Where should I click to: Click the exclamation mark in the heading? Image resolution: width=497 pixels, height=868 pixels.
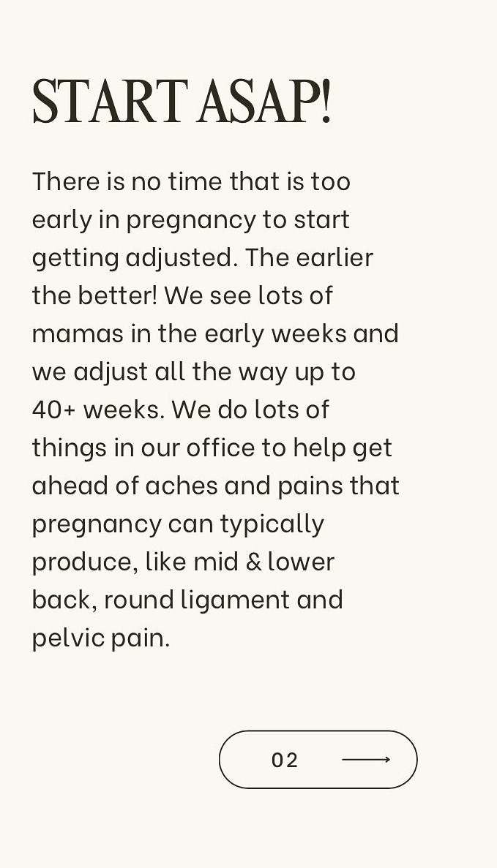click(326, 102)
